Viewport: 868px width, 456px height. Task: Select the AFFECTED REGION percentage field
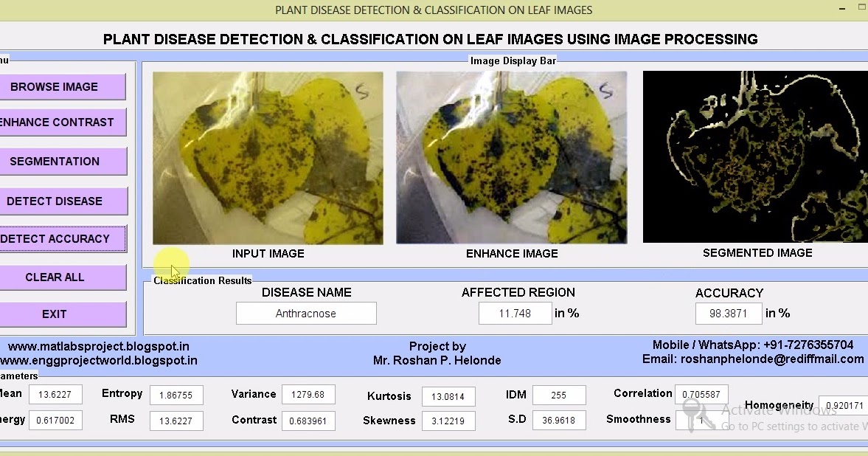tap(515, 313)
